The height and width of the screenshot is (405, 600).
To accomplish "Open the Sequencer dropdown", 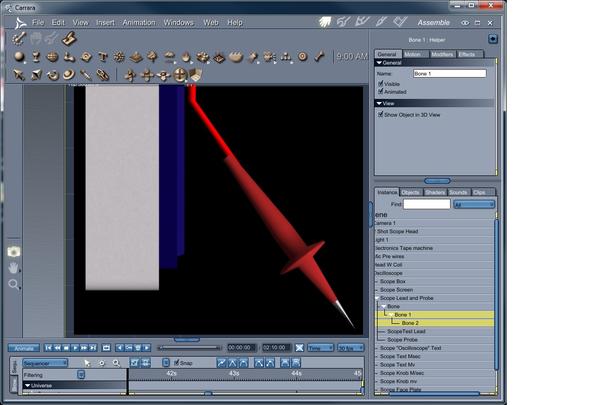I will [45, 363].
